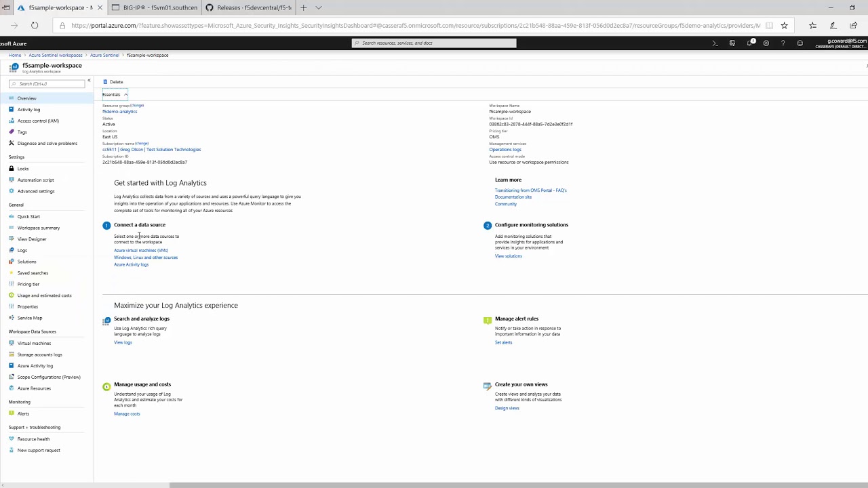Open Azure virtual machines (VMs) link
Screen dimensions: 868x488
141,250
